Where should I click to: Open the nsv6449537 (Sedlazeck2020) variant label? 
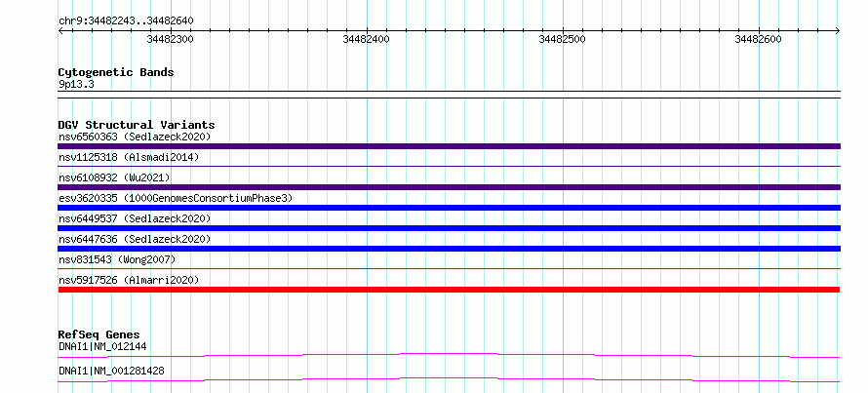[135, 218]
